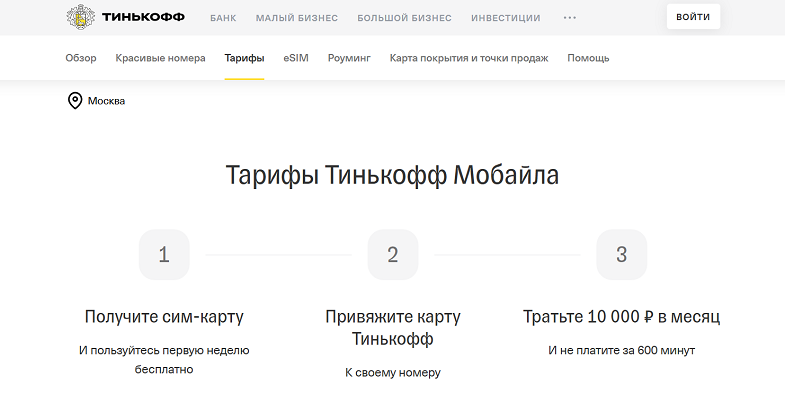Open Карта покрытия и точки продаж
785x394 pixels.
pyautogui.click(x=469, y=58)
